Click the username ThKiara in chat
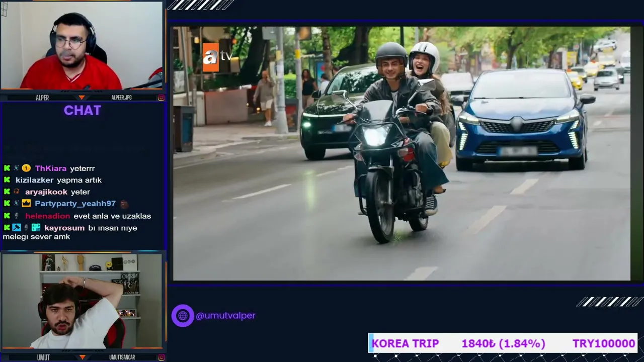Viewport: 644px width, 362px height. [51, 168]
